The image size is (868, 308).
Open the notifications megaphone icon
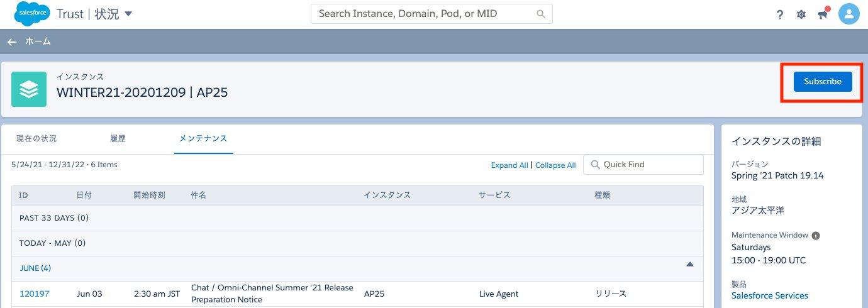[x=823, y=14]
